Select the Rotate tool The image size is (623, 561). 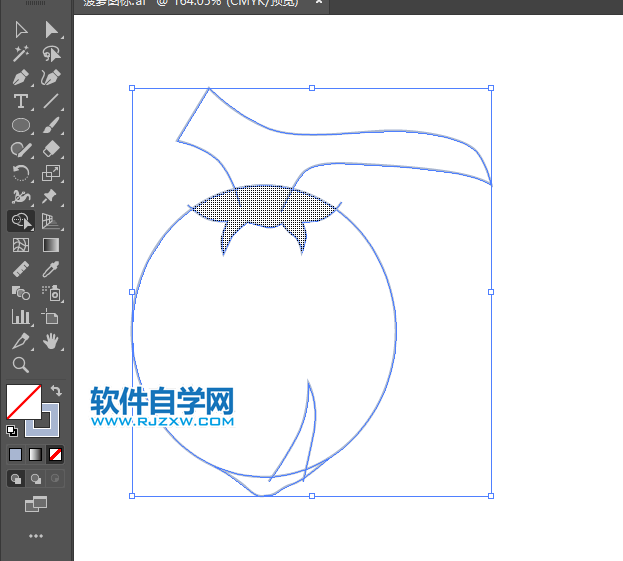21,173
